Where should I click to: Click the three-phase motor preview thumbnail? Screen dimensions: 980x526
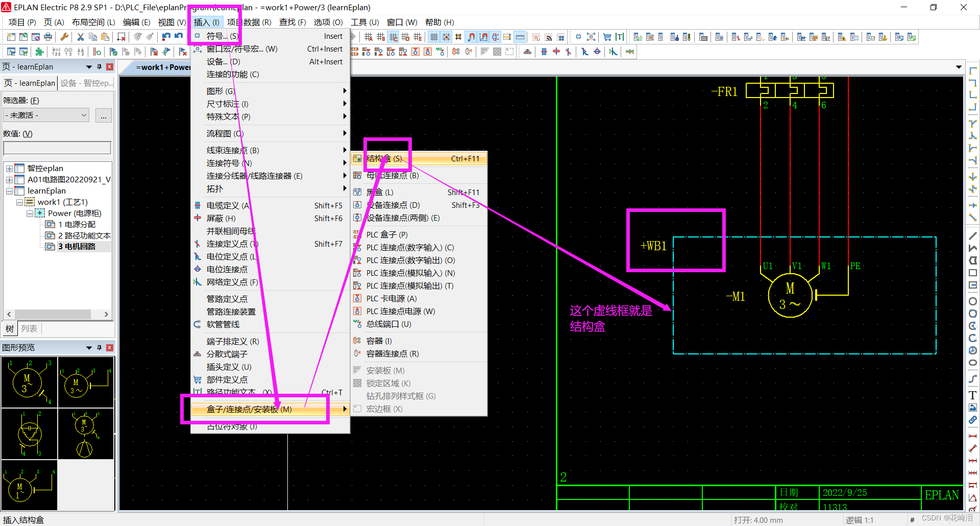point(29,381)
